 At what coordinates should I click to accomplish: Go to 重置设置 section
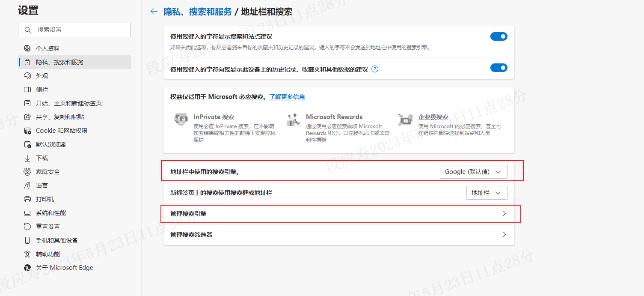(x=75, y=227)
